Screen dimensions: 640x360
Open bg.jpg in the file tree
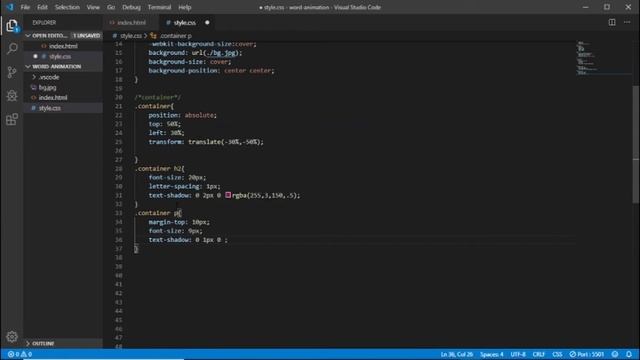[x=47, y=87]
